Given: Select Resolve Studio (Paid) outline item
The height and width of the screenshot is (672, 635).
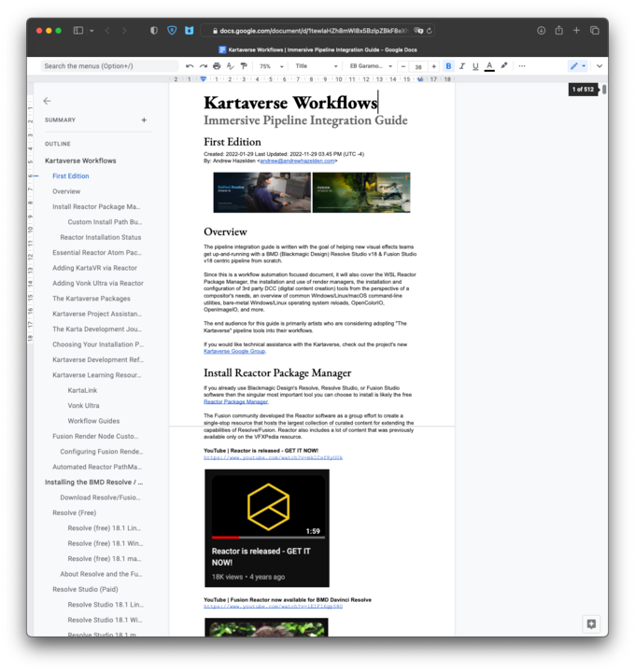Looking at the screenshot, I should [85, 589].
